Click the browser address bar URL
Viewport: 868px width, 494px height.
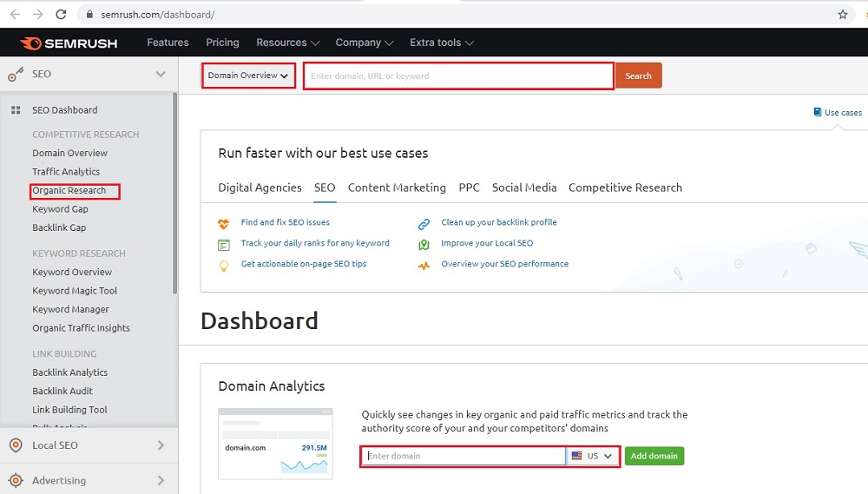158,15
